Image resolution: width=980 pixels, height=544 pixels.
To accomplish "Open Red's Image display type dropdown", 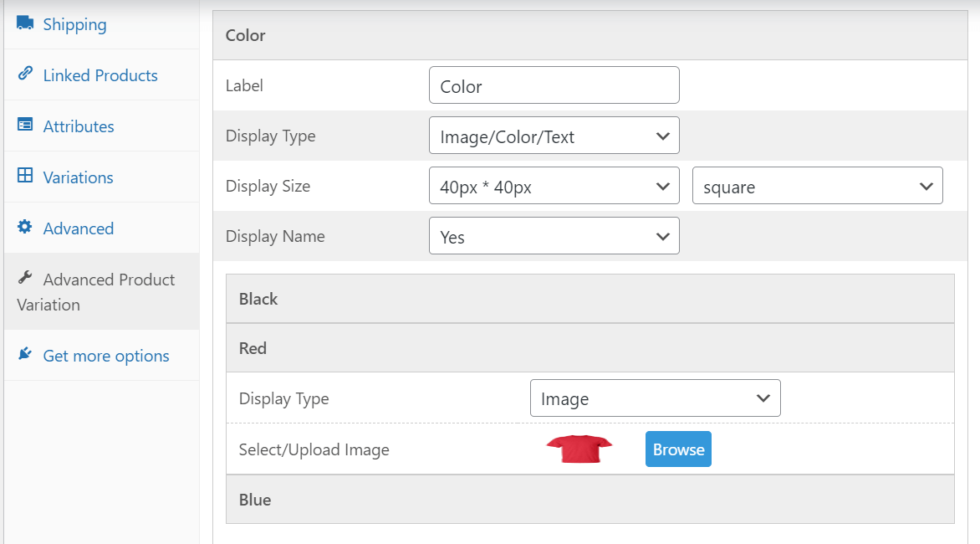I will pos(655,398).
